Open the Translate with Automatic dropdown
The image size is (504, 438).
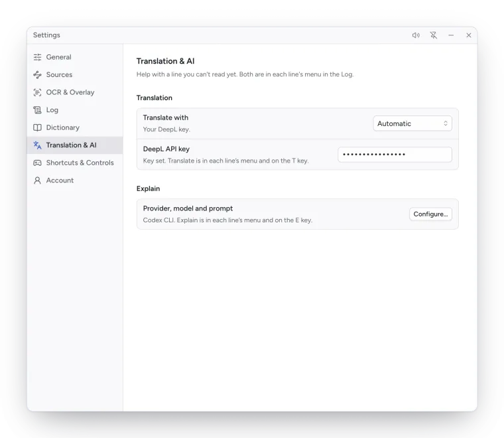tap(412, 123)
